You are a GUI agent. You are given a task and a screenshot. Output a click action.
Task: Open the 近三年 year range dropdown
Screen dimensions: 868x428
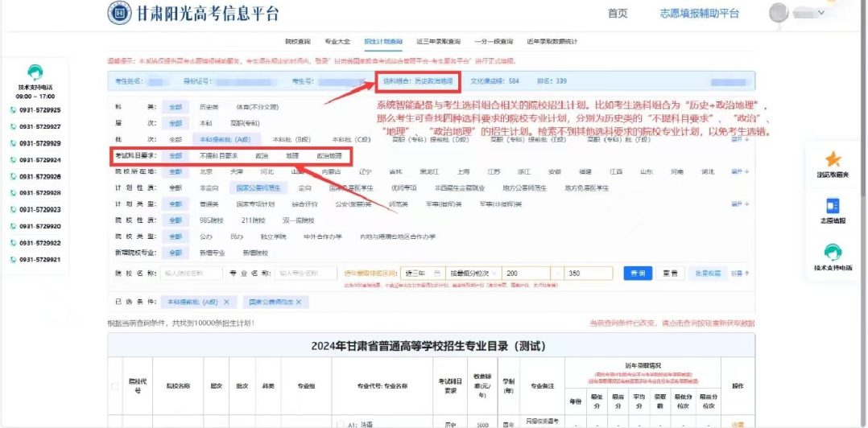pyautogui.click(x=423, y=274)
